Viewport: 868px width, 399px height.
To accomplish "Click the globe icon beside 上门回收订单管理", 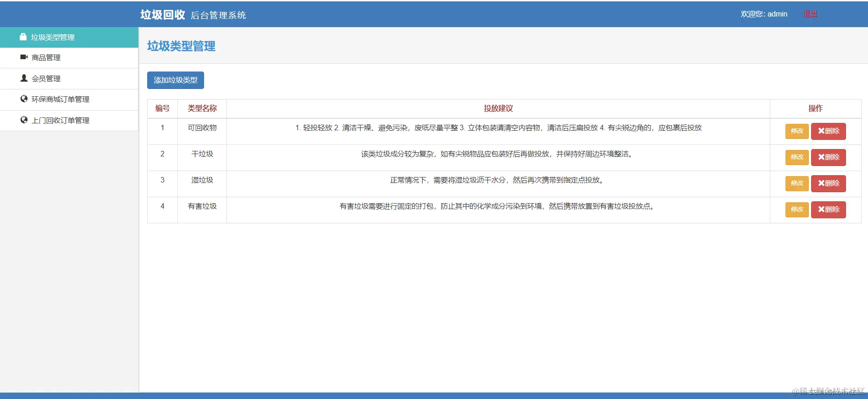I will pos(24,120).
